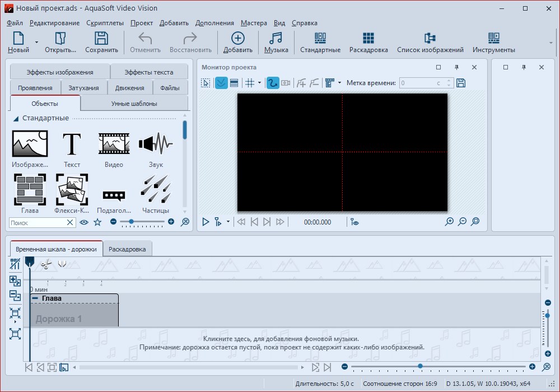Toggle the favorites star filter

[97, 222]
